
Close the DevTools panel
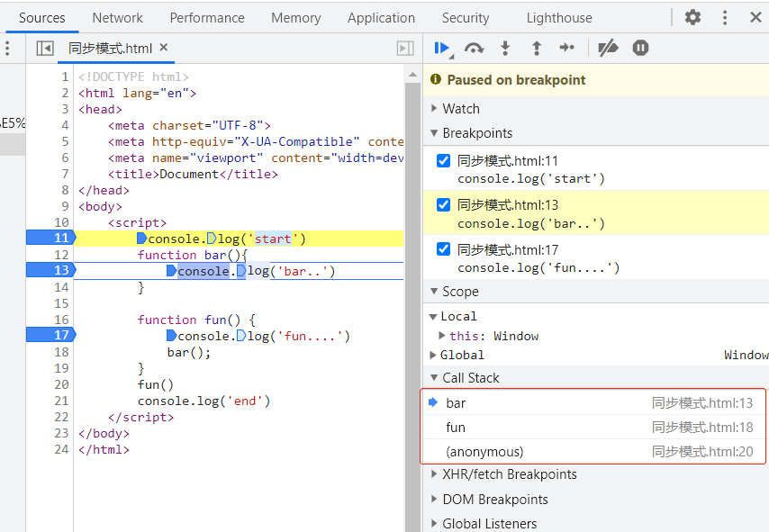[x=755, y=18]
